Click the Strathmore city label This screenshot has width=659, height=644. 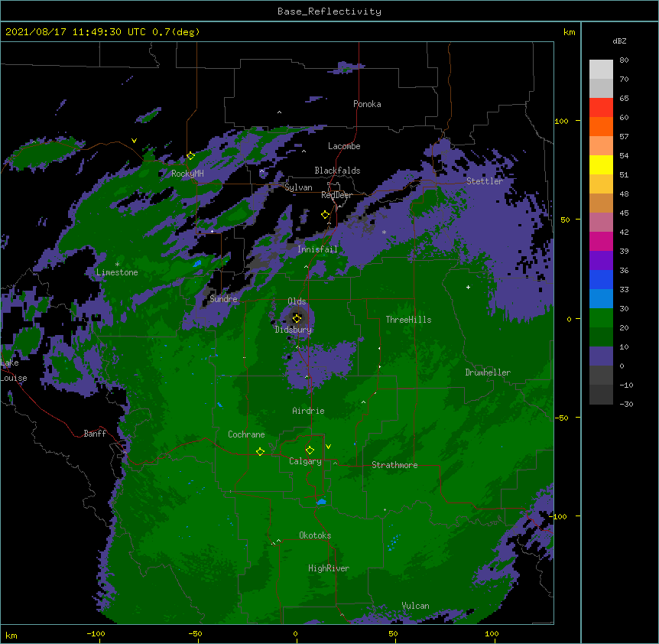(x=394, y=465)
